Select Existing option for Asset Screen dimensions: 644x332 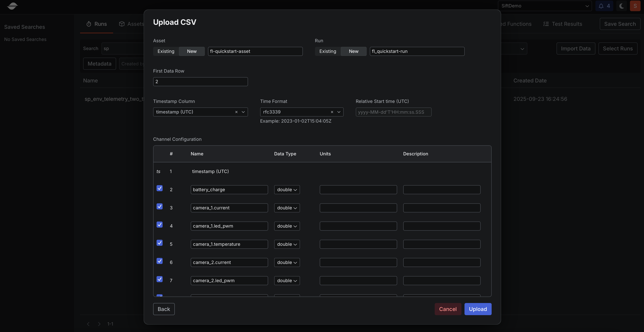166,51
